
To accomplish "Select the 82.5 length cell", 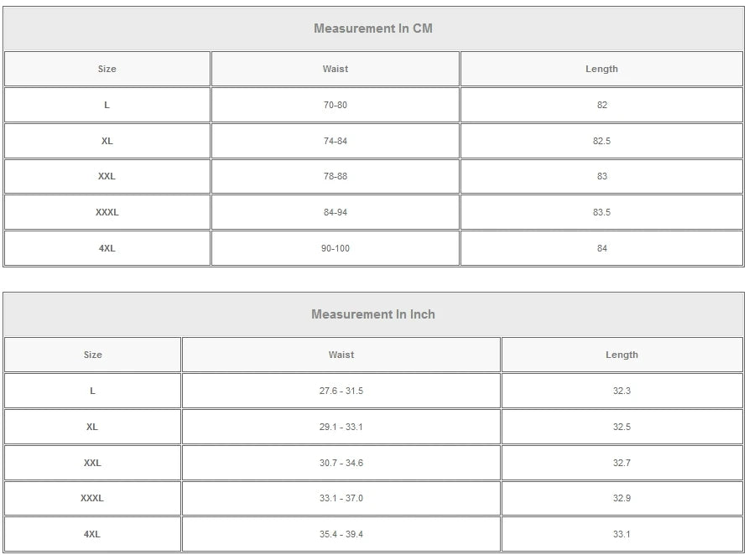I will coord(601,141).
